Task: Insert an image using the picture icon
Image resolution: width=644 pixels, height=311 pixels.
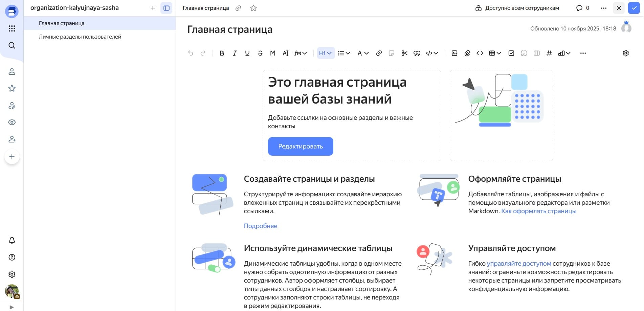Action: tap(454, 53)
